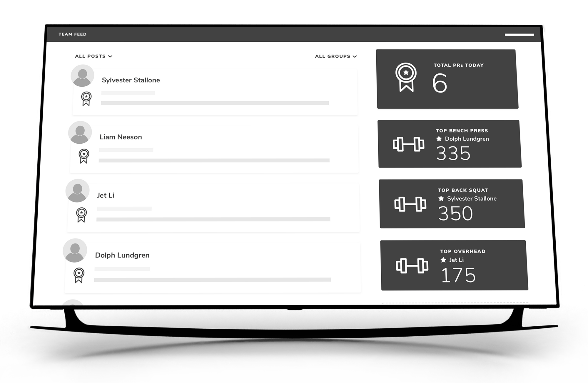Click PR ribbon badge on Dolph Lundgren's post
This screenshot has height=383, width=588.
point(79,275)
